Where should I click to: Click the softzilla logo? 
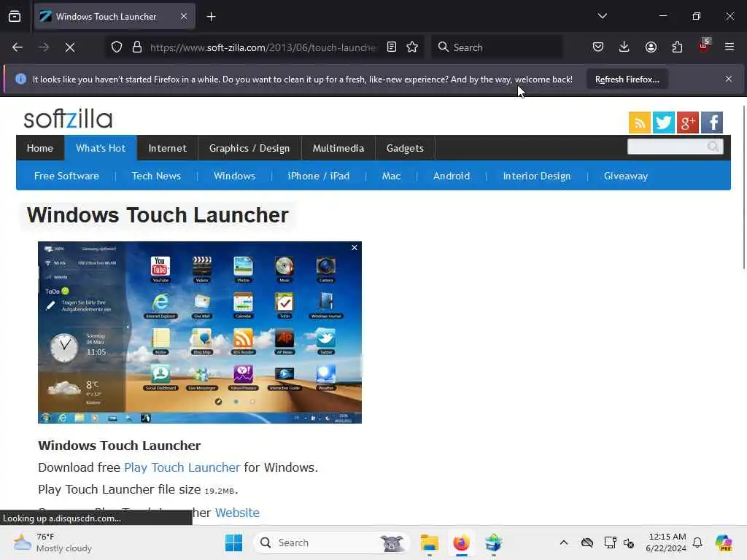[68, 119]
